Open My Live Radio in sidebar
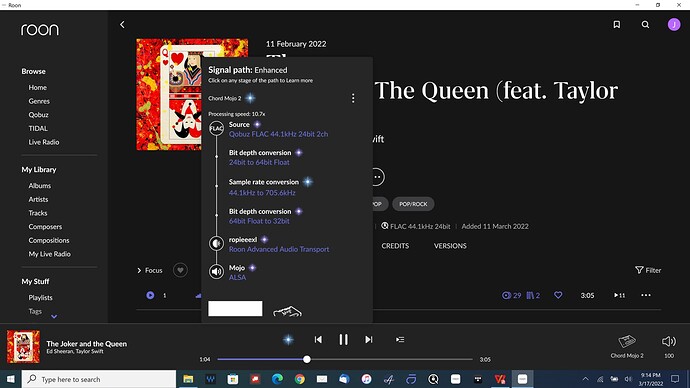The height and width of the screenshot is (388, 690). [49, 254]
